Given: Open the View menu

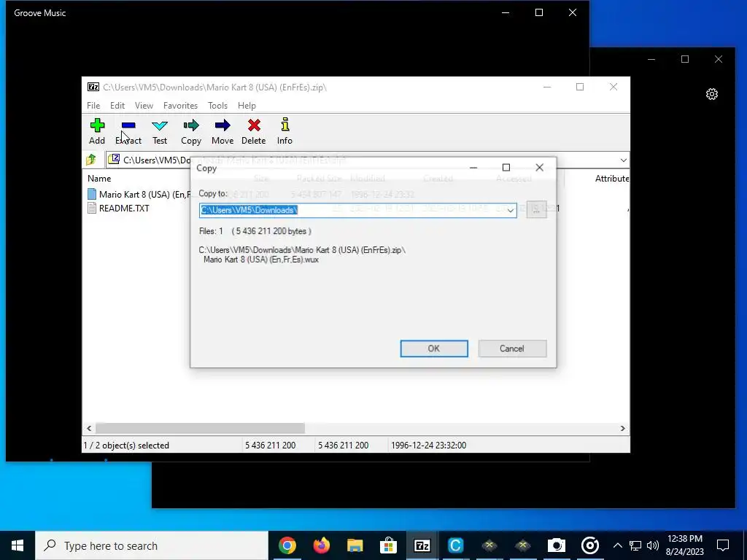Looking at the screenshot, I should click(144, 105).
